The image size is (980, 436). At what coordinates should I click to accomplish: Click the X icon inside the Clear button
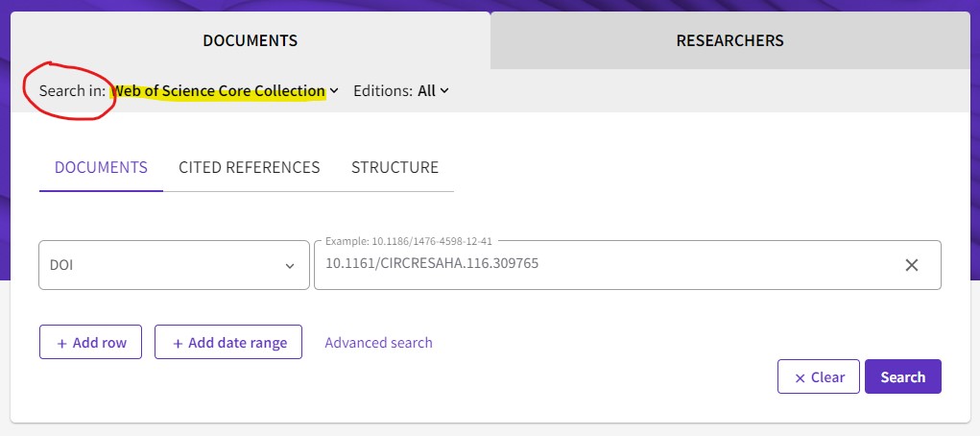click(800, 377)
